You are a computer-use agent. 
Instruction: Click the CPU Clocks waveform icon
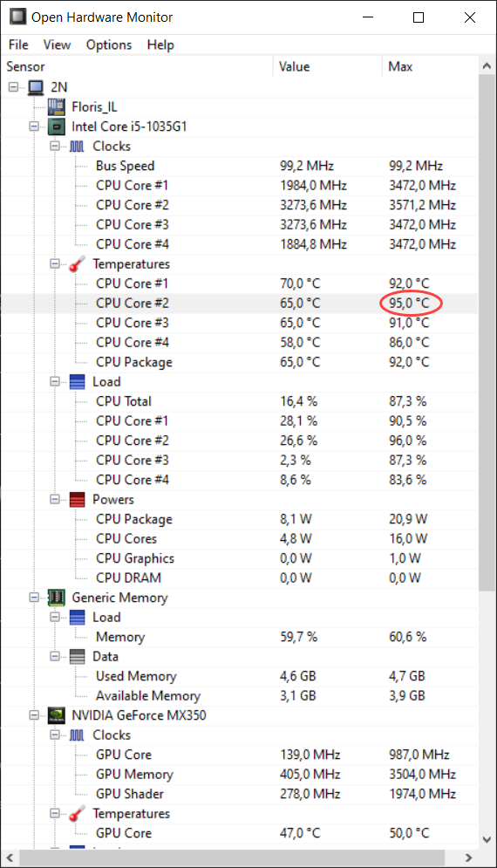click(77, 147)
